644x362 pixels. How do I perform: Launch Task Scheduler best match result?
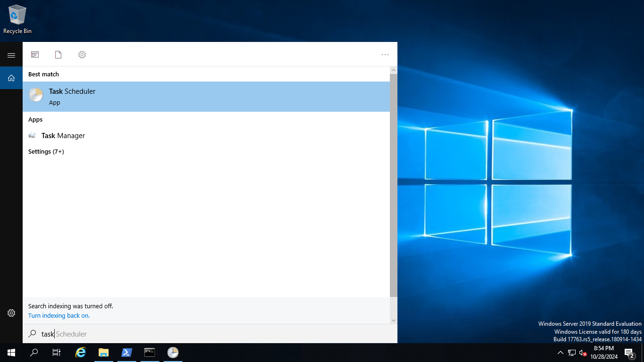point(206,97)
